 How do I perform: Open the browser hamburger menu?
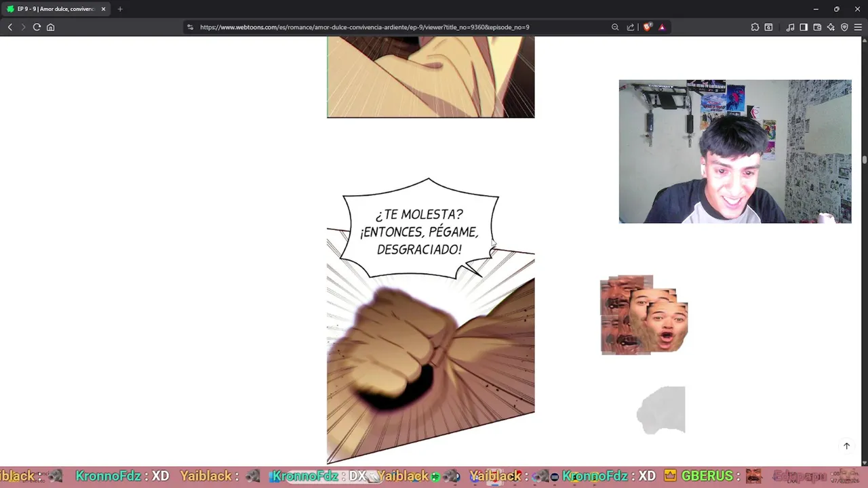click(858, 27)
